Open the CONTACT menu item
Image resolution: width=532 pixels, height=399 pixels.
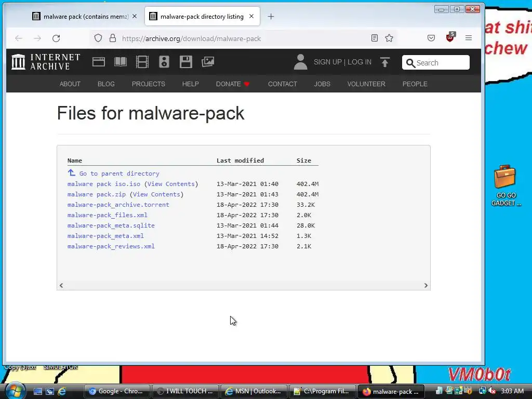coord(282,84)
